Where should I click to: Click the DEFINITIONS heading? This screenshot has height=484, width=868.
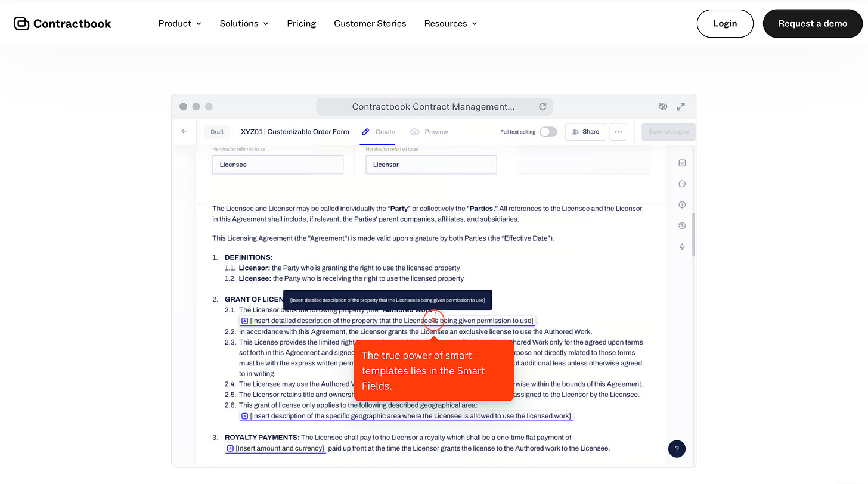click(249, 257)
